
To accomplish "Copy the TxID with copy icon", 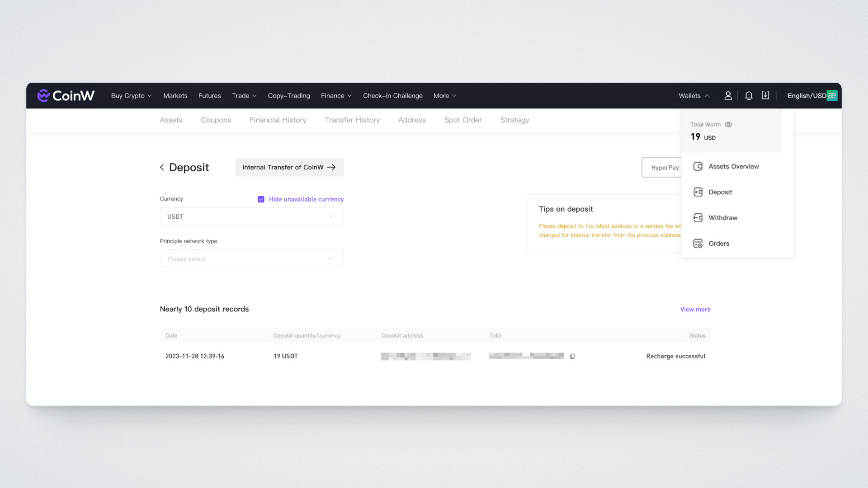I will (572, 357).
